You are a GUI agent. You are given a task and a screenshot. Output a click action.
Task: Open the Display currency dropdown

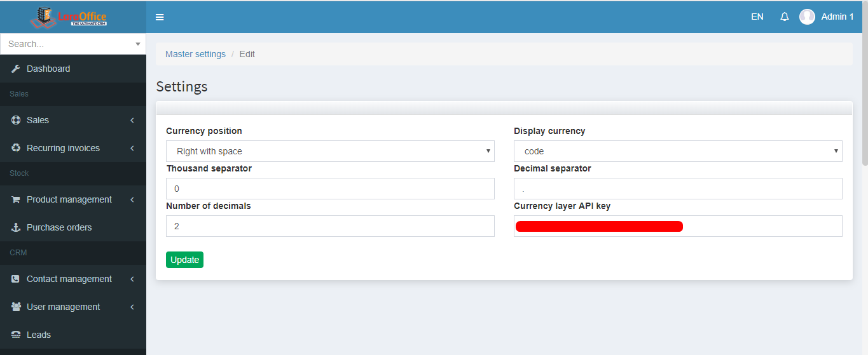[x=678, y=151]
